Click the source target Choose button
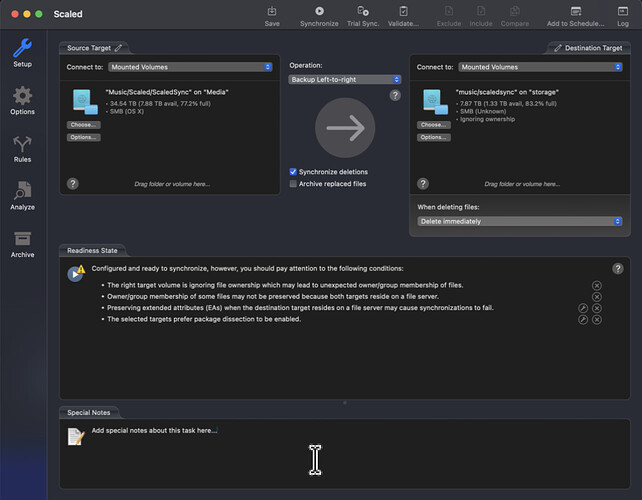The height and width of the screenshot is (500, 642). [x=84, y=125]
